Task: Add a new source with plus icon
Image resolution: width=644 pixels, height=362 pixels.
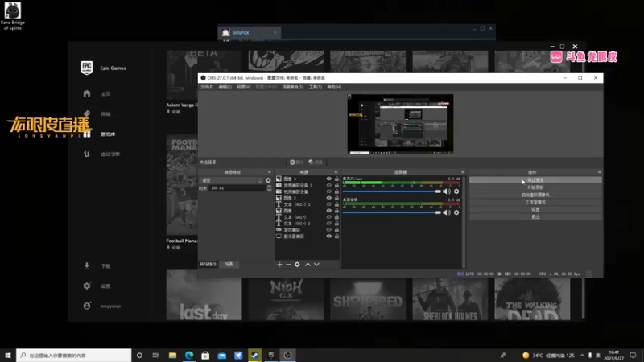Action: point(279,265)
